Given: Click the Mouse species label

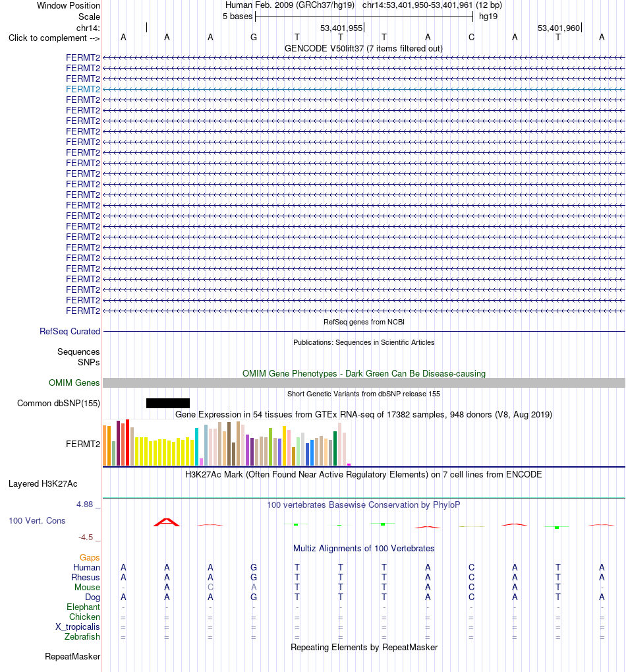Looking at the screenshot, I should 88,587.
